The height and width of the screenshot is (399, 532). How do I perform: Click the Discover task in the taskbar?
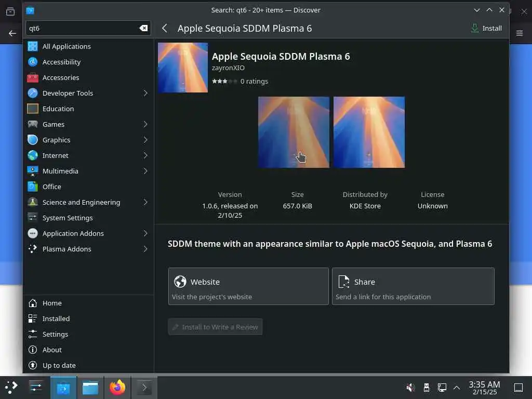coord(63,387)
